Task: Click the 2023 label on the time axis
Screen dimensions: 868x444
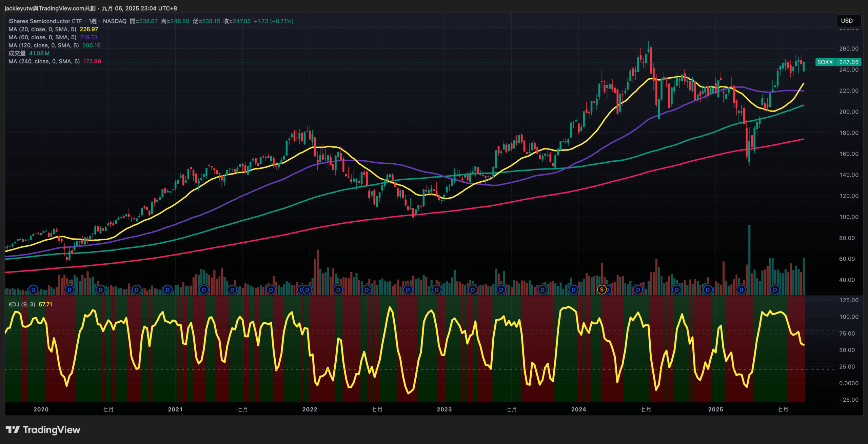Action: 444,409
